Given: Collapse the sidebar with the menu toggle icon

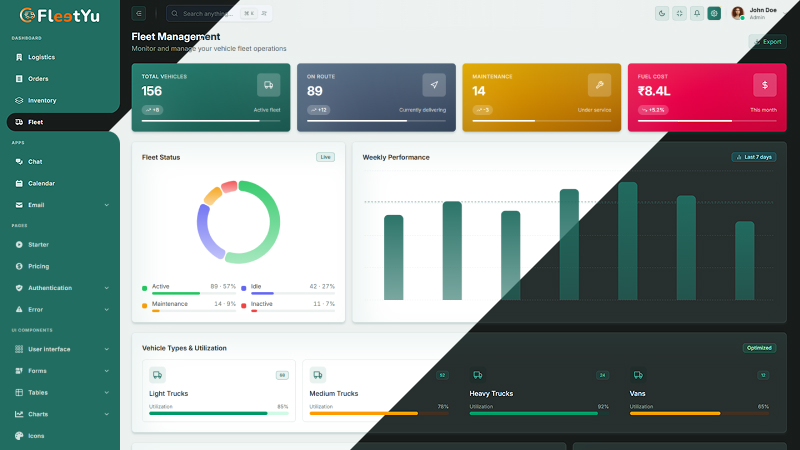Looking at the screenshot, I should coord(138,13).
